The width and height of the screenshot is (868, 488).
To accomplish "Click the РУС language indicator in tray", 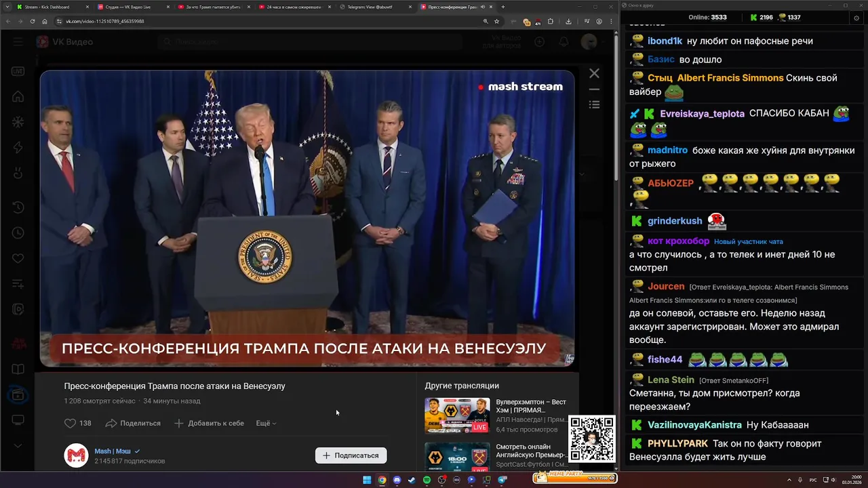I will point(813,480).
